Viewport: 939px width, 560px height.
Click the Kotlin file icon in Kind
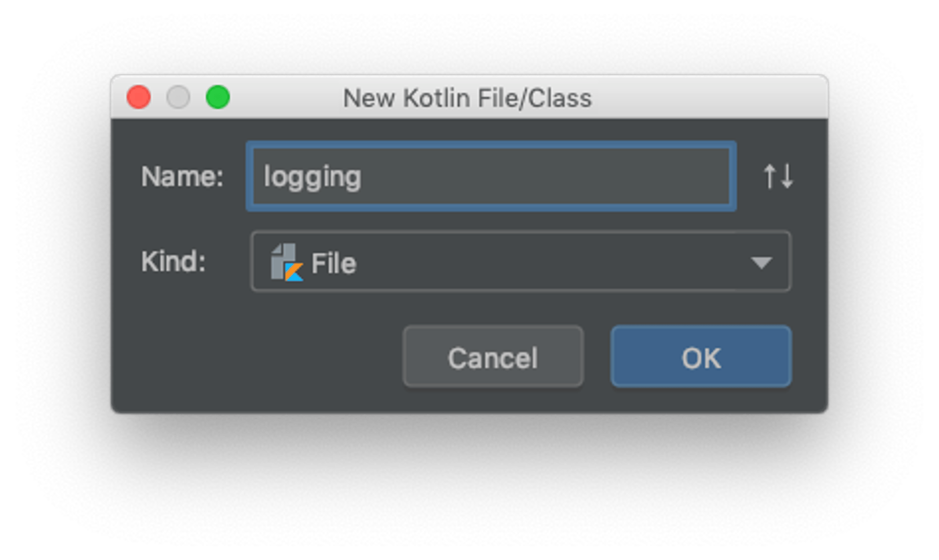286,262
